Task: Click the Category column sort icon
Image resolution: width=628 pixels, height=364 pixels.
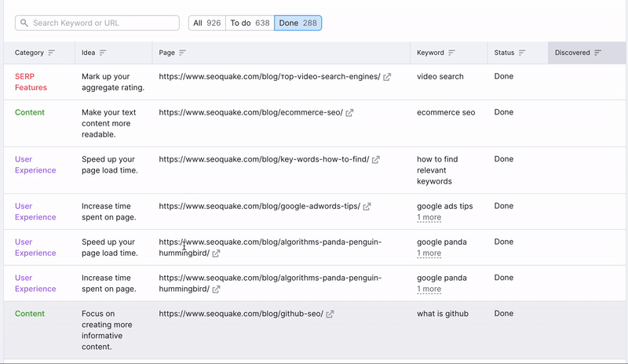Action: (52, 53)
